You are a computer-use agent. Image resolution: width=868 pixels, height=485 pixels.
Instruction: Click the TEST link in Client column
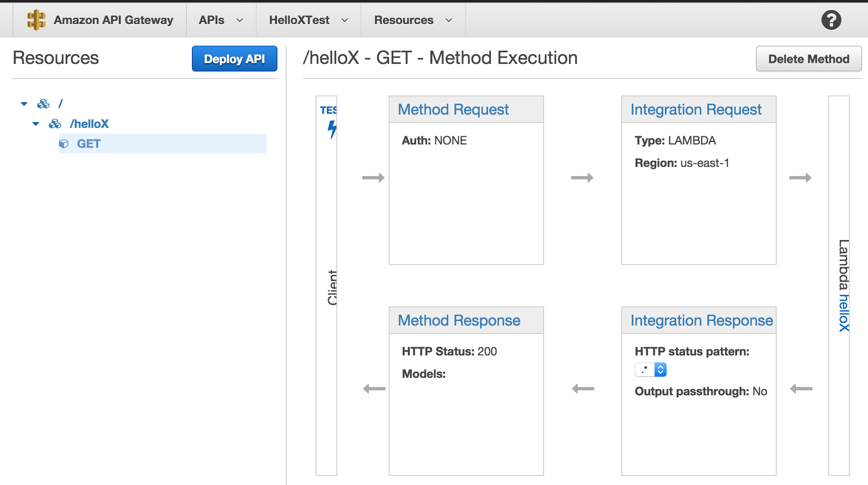tap(329, 110)
